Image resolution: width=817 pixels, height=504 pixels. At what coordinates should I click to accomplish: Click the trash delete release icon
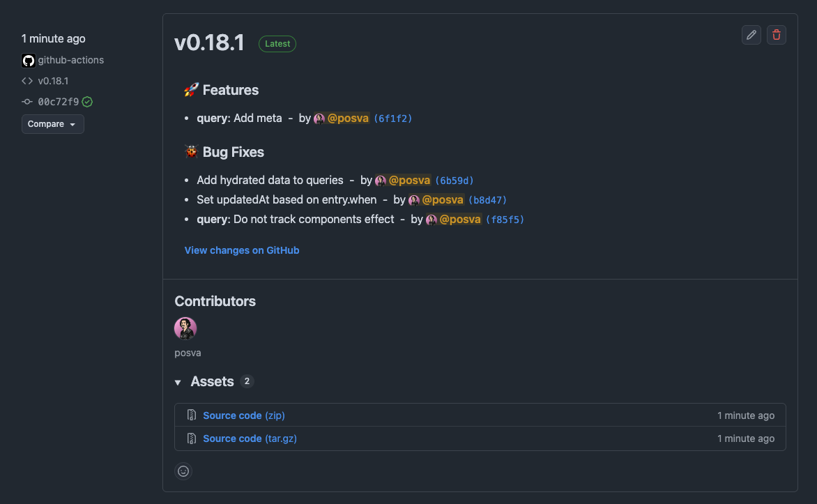(777, 35)
